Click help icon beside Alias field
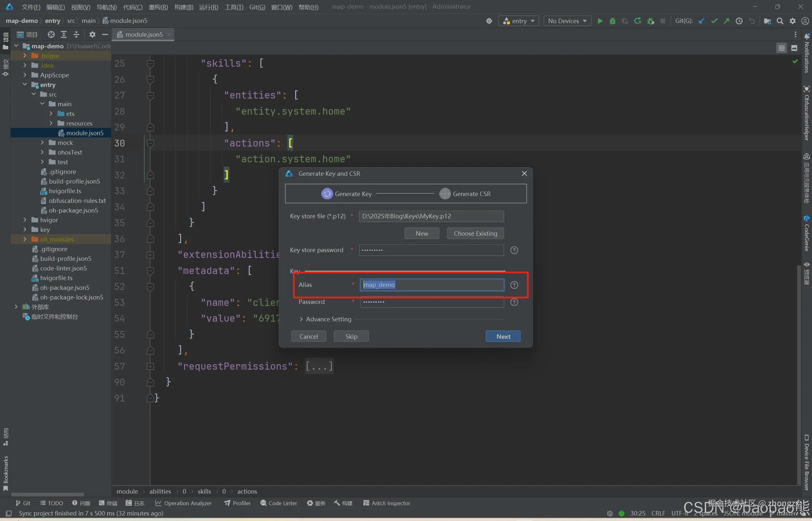The height and width of the screenshot is (521, 812). pos(514,285)
